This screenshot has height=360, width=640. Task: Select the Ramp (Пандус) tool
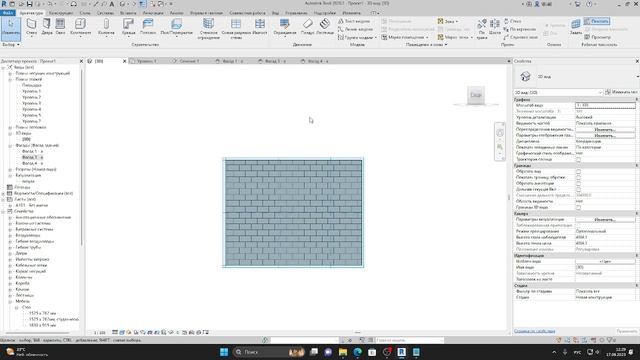[307, 27]
